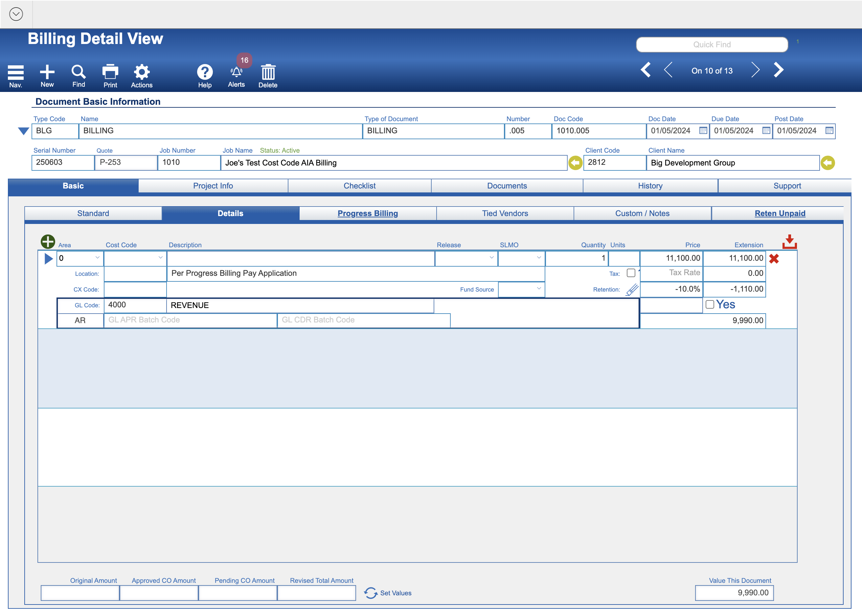
Task: Click the Original Amount field
Action: pyautogui.click(x=80, y=593)
